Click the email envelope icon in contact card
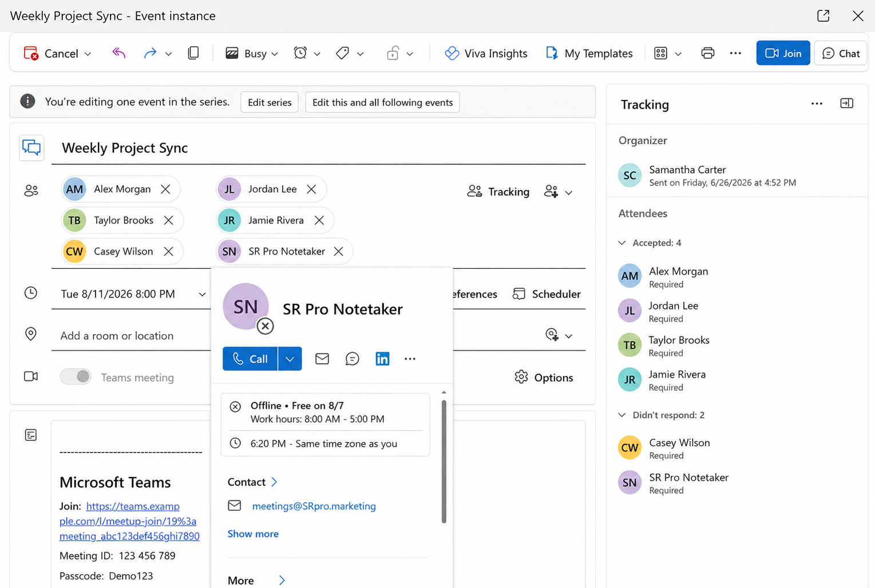This screenshot has width=875, height=588. 322,359
